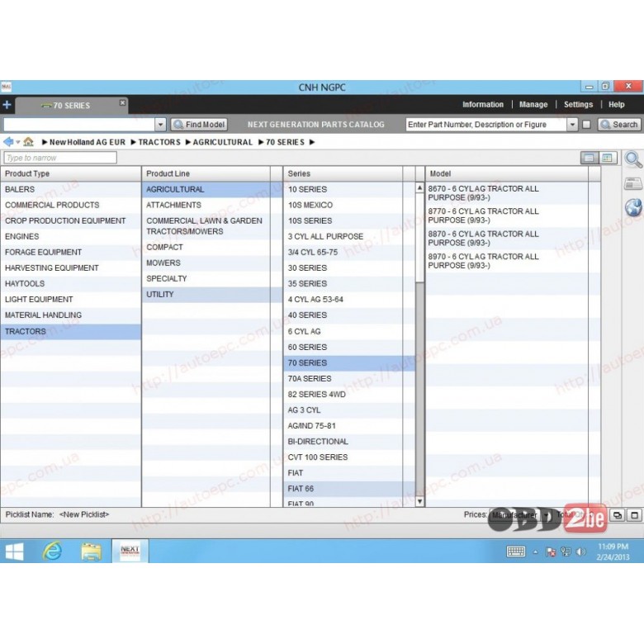Click the AGRICULTURAL breadcrumb

pos(223,142)
